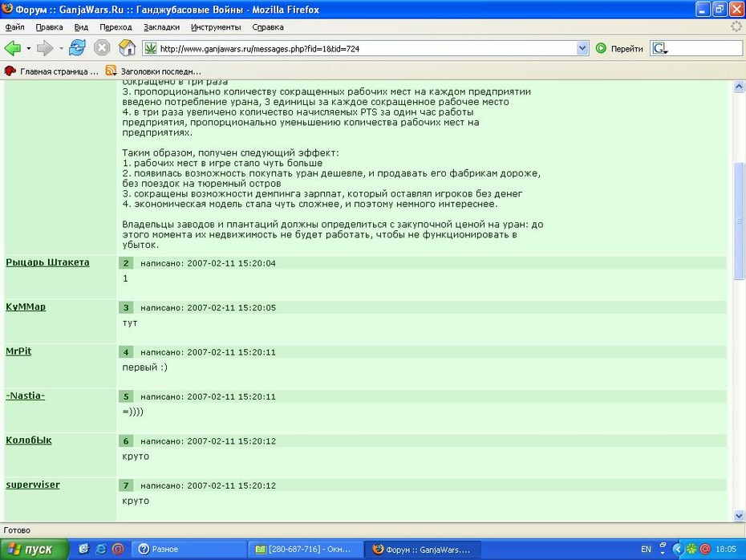Image resolution: width=746 pixels, height=560 pixels.
Task: Open the Правка menu
Action: click(49, 27)
